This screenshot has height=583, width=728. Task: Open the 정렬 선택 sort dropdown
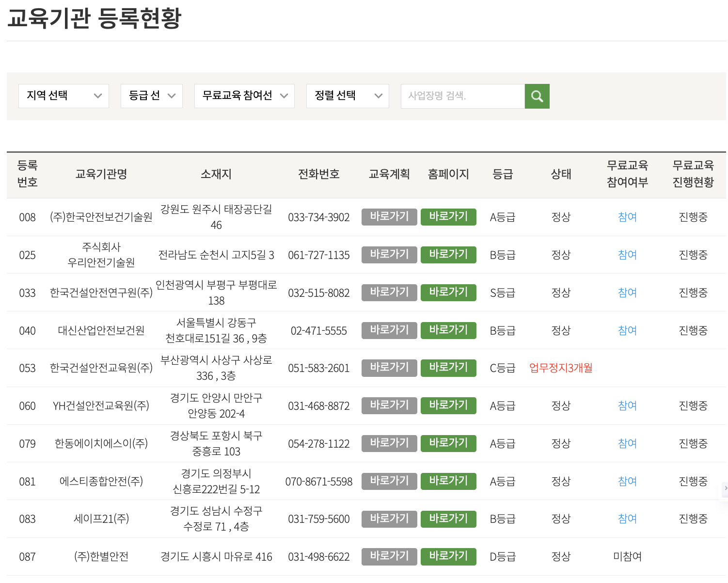click(x=347, y=96)
